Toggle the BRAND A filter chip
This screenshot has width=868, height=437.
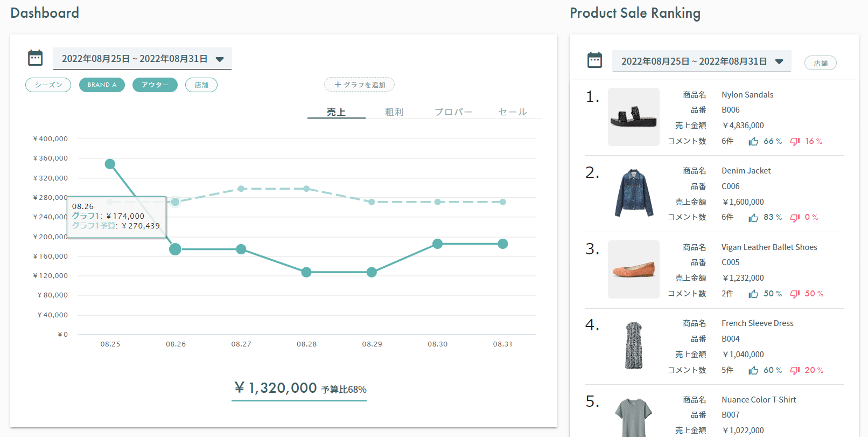(x=102, y=85)
